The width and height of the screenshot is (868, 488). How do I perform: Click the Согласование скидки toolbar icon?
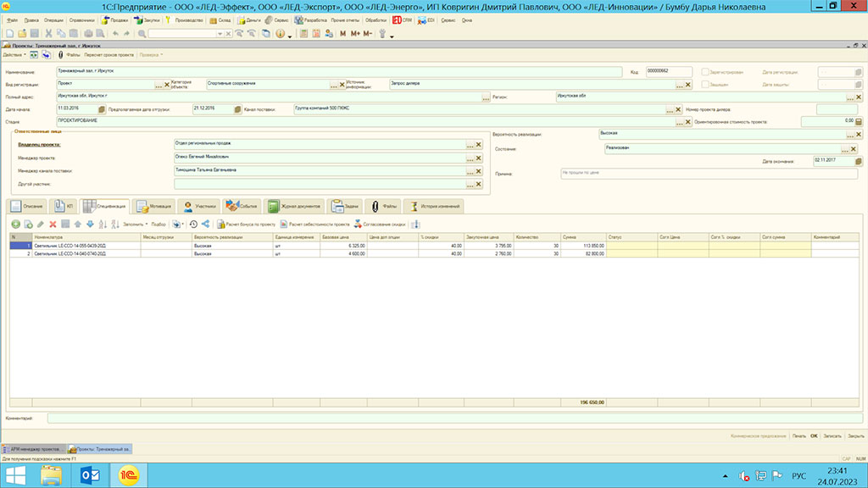(359, 224)
